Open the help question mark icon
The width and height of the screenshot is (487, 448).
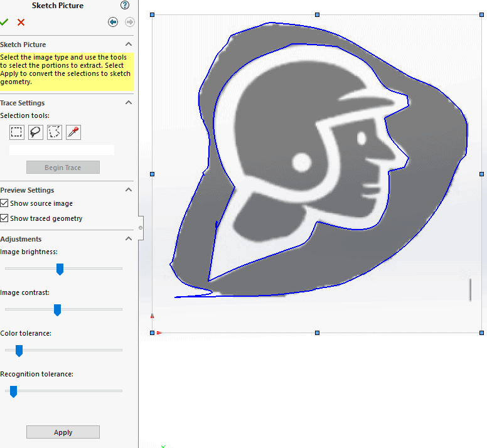tap(124, 5)
